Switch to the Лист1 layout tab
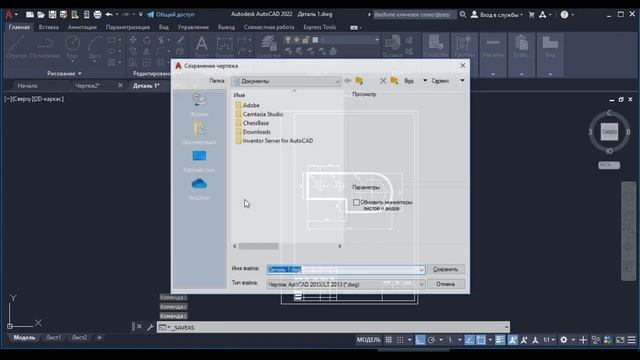Viewport: 640px width, 360px height. [53, 338]
